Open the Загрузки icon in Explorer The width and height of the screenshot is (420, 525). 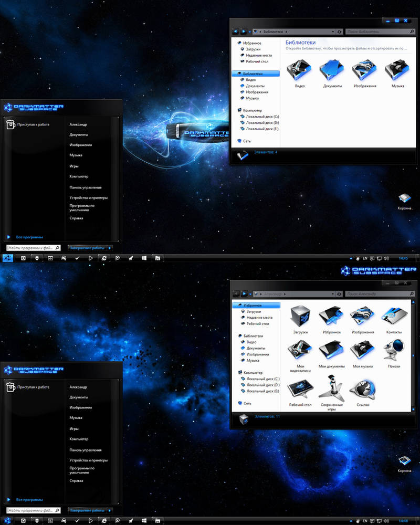300,315
